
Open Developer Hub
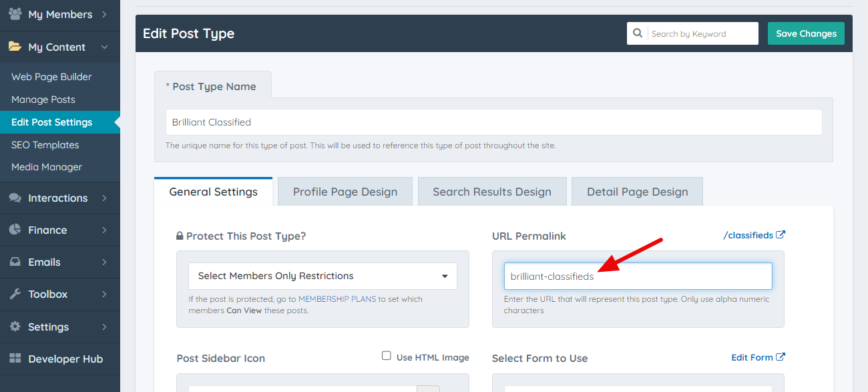[65, 359]
